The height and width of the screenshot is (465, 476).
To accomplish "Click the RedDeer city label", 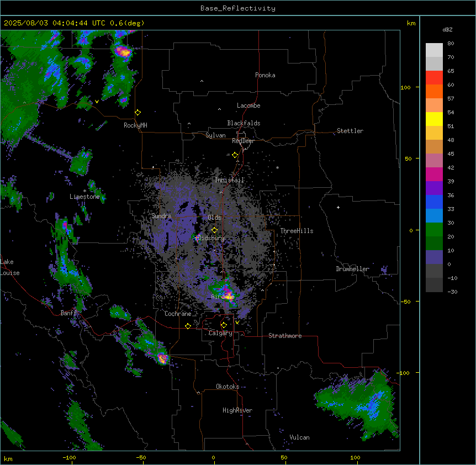I will tap(243, 141).
